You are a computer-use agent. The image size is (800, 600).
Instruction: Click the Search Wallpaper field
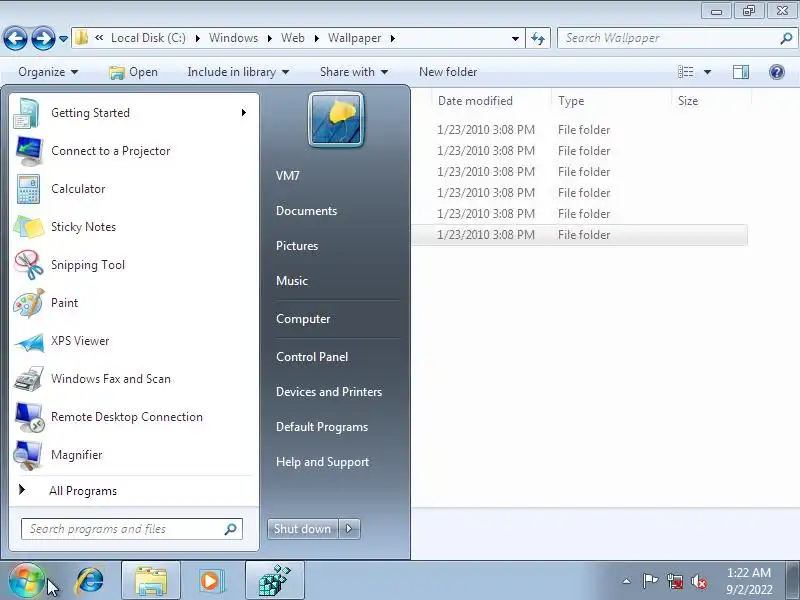pyautogui.click(x=677, y=38)
